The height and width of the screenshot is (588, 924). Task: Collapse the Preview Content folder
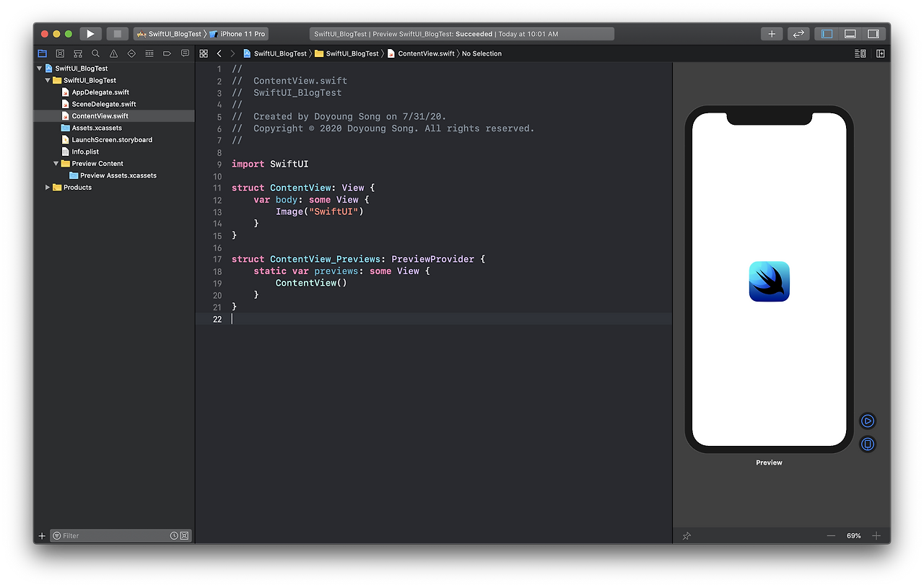[56, 164]
